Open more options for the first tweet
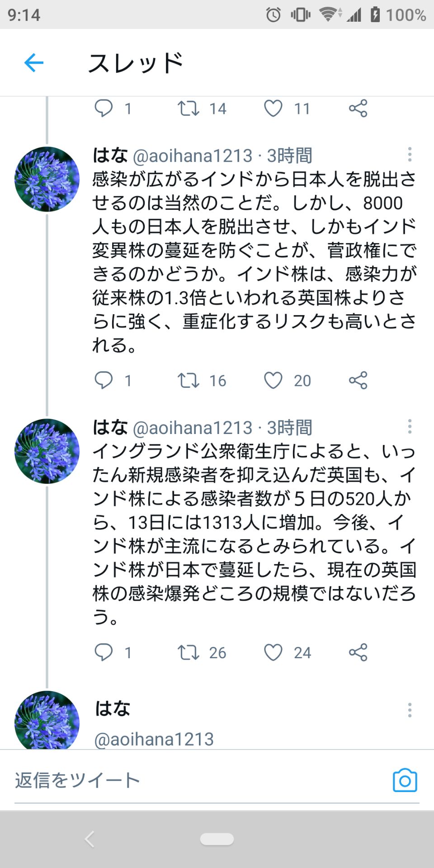This screenshot has width=434, height=868. [410, 155]
